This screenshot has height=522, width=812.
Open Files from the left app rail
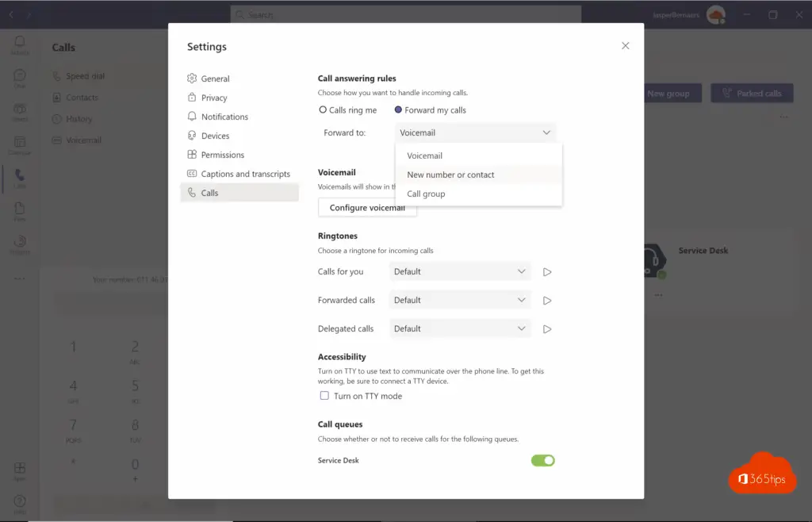pos(19,211)
